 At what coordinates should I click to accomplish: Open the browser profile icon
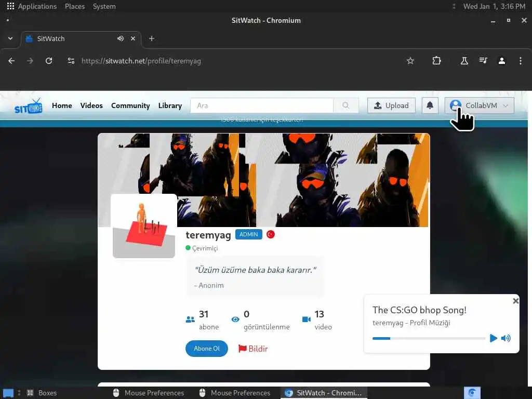tap(502, 61)
